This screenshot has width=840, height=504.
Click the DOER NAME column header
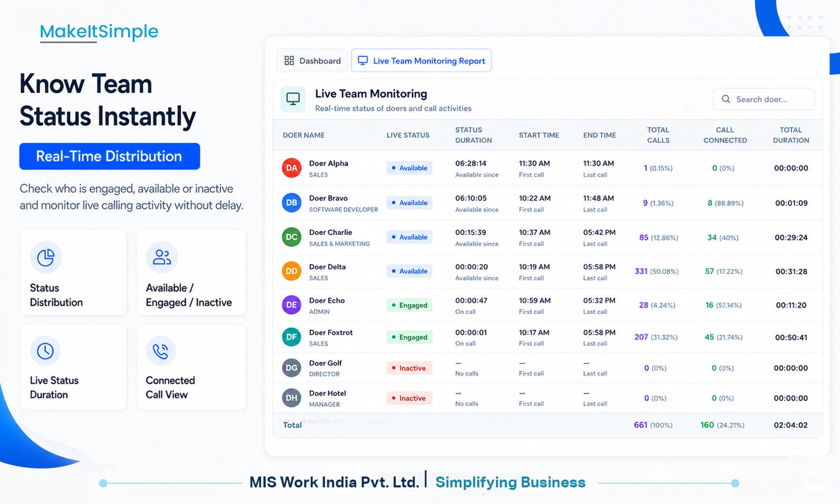[x=303, y=135]
